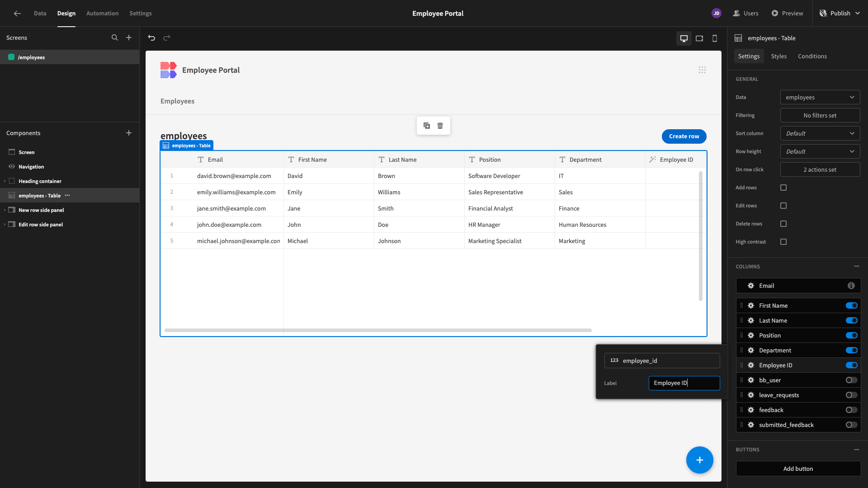868x488 pixels.
Task: Duplicate the selected table component
Action: [x=427, y=126]
